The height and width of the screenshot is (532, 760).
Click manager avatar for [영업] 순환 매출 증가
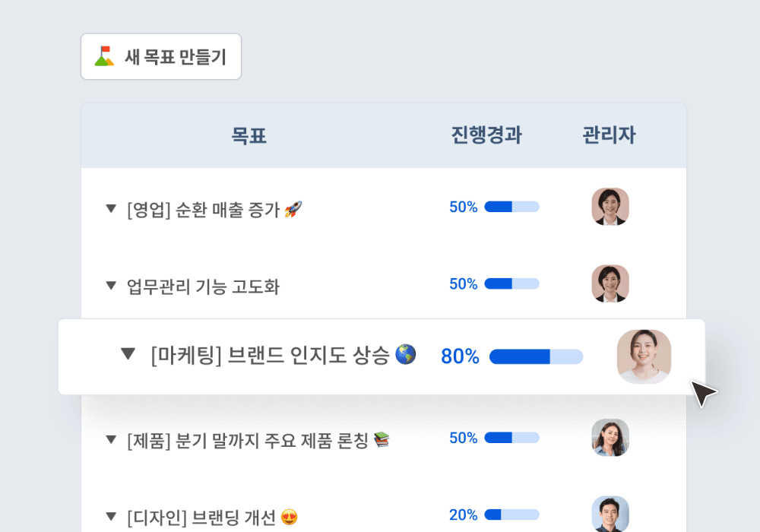point(610,207)
